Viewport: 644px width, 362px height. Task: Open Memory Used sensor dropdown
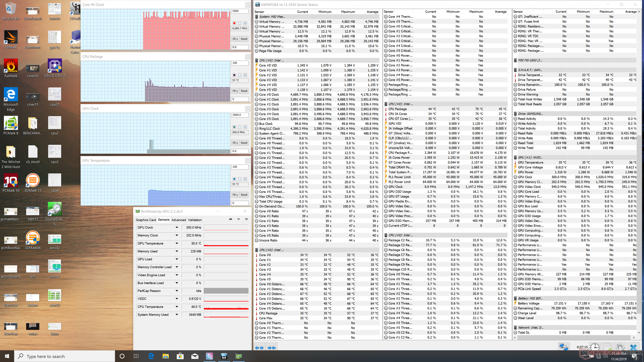tap(177, 251)
